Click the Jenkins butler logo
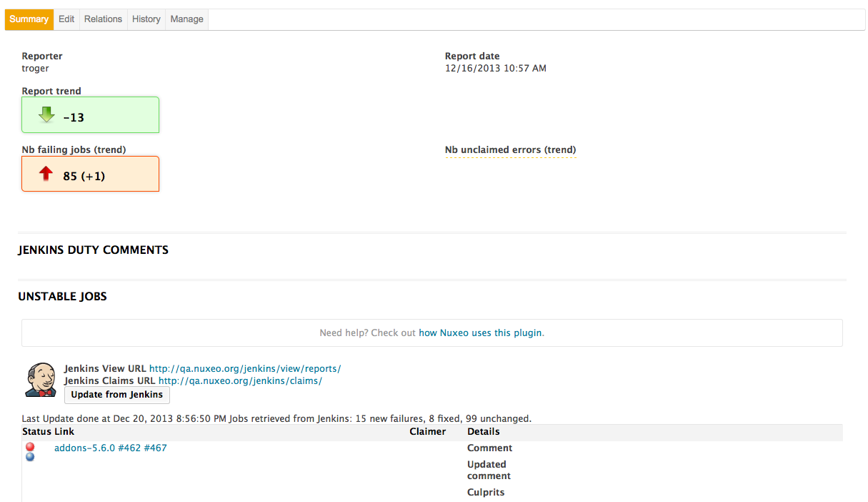This screenshot has width=868, height=502. point(41,380)
